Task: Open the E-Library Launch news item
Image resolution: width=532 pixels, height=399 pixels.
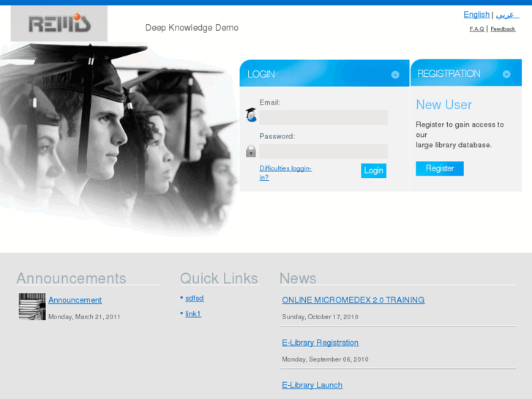Action: (x=312, y=385)
